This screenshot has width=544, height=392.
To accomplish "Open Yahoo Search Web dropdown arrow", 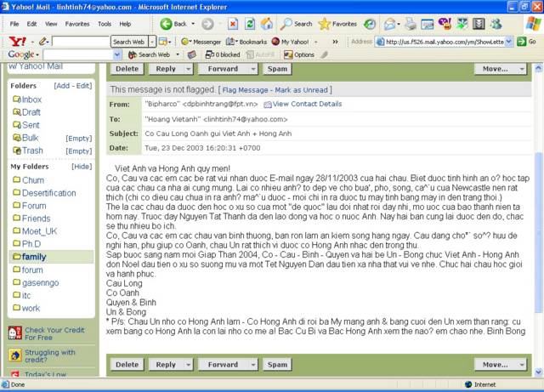I will (x=152, y=42).
